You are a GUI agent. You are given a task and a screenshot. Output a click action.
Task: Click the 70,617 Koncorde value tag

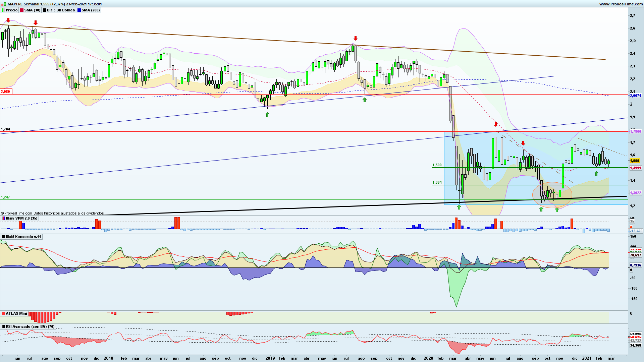pos(636,255)
